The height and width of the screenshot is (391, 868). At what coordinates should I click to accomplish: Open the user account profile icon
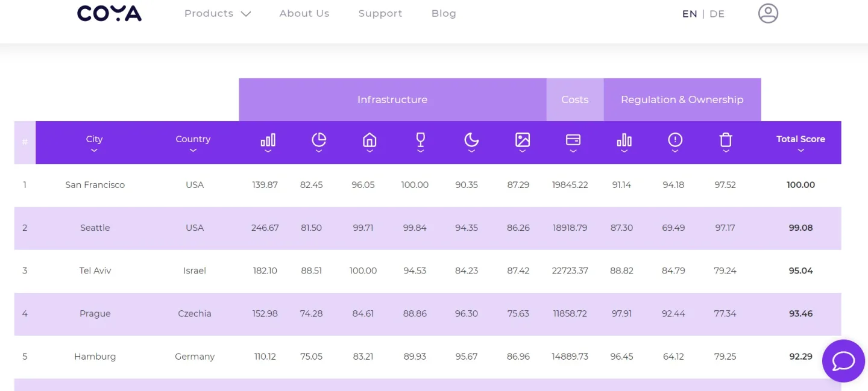click(768, 13)
